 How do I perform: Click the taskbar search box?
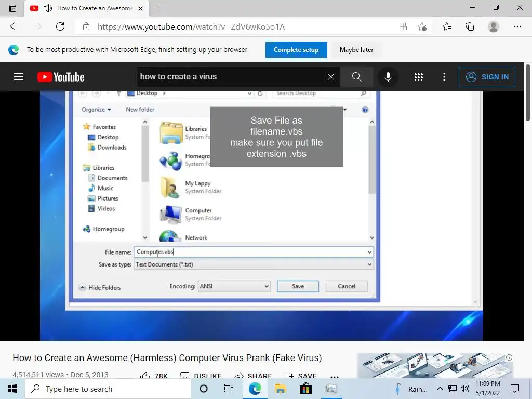(x=108, y=389)
